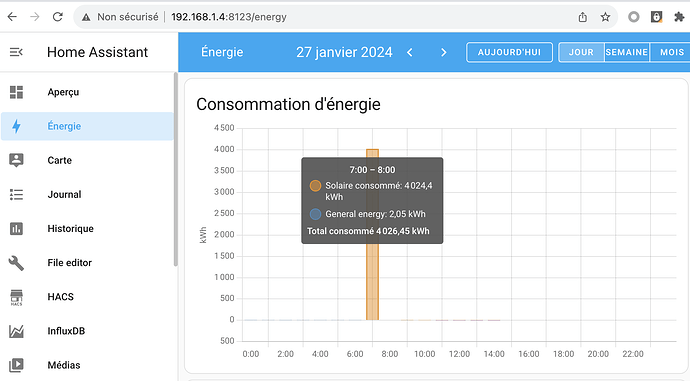Open the Médias player icon
This screenshot has height=381, width=690.
click(16, 365)
